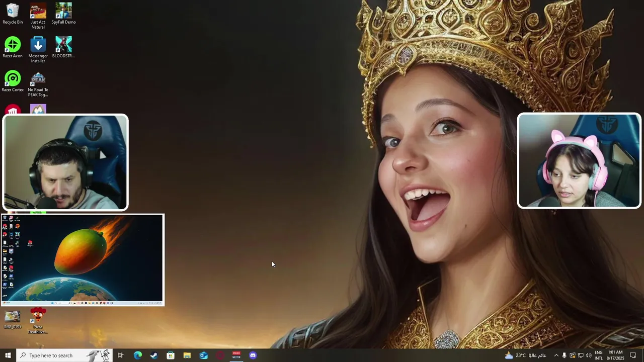Open Outlook from the taskbar
The height and width of the screenshot is (362, 644).
tap(203, 355)
